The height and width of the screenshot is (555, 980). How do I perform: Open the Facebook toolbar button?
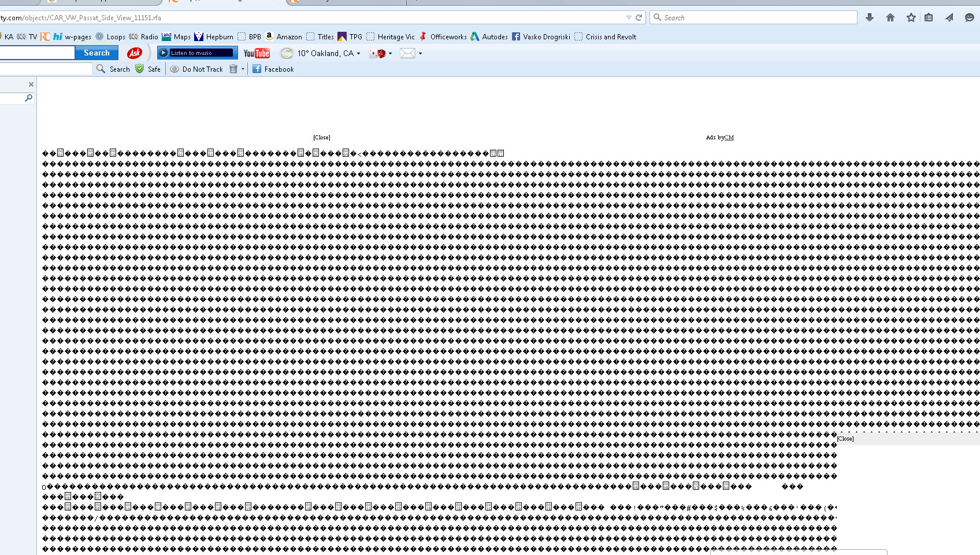(273, 69)
